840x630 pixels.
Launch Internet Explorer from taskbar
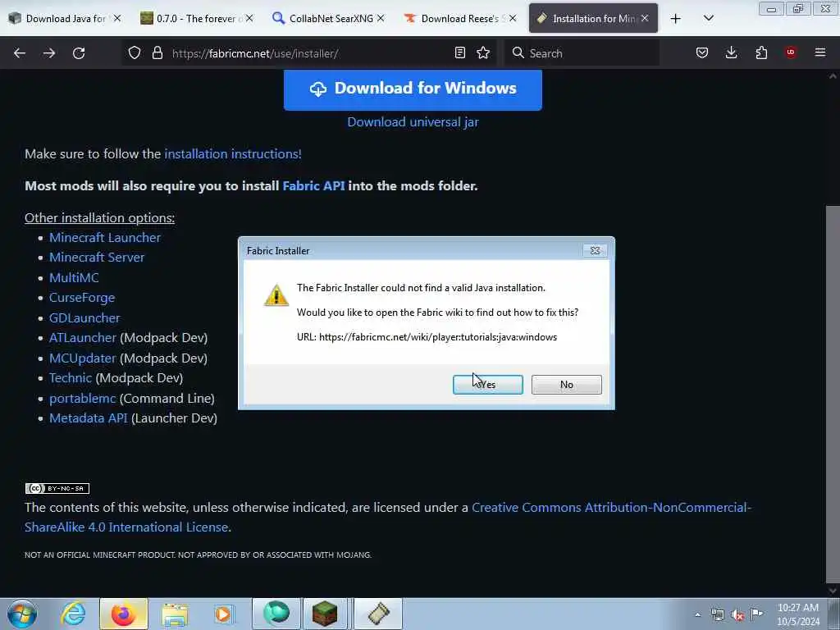tap(73, 614)
